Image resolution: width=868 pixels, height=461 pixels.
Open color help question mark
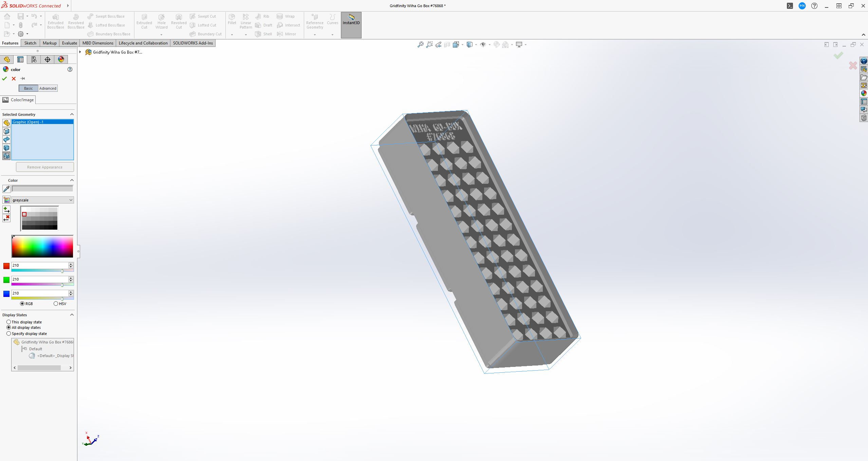[x=70, y=69]
